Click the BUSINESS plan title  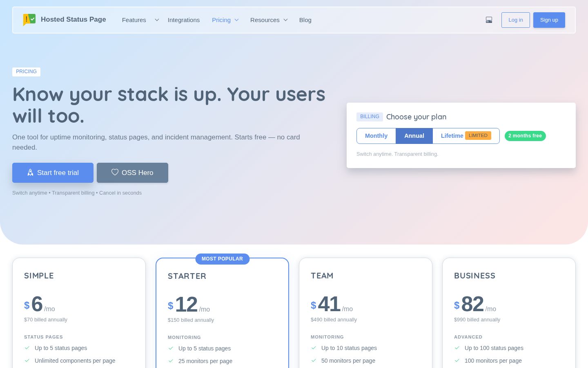click(x=474, y=276)
